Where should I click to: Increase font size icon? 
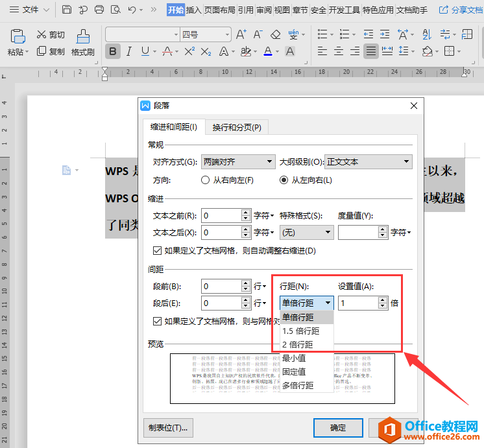click(x=241, y=34)
